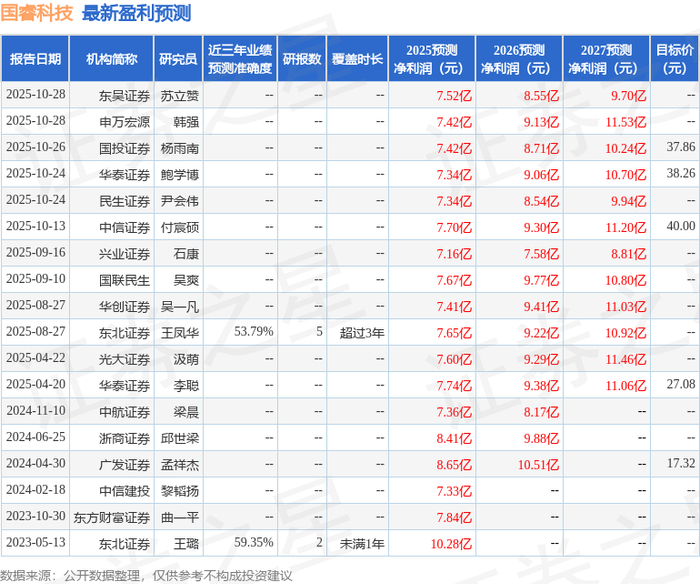Click the 2025-10-26 report date
This screenshot has height=584, width=700.
[36, 147]
